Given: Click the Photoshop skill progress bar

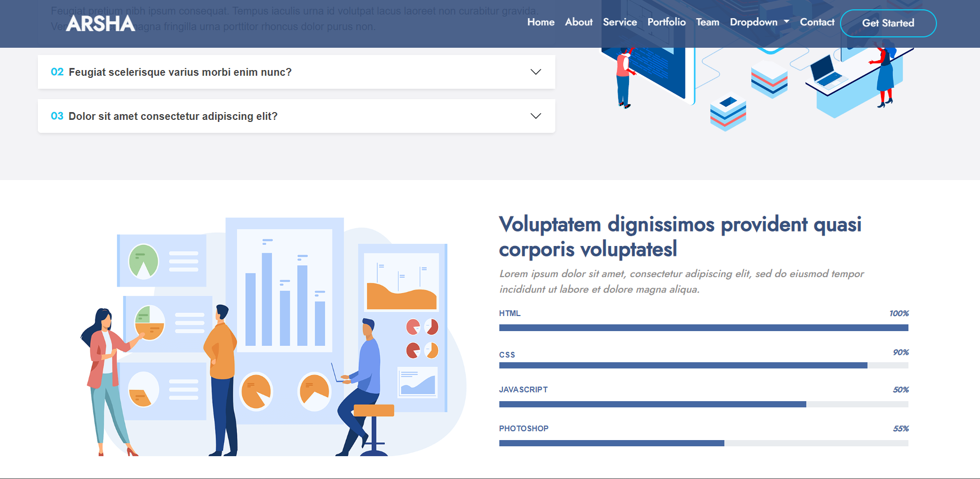Looking at the screenshot, I should (x=704, y=443).
